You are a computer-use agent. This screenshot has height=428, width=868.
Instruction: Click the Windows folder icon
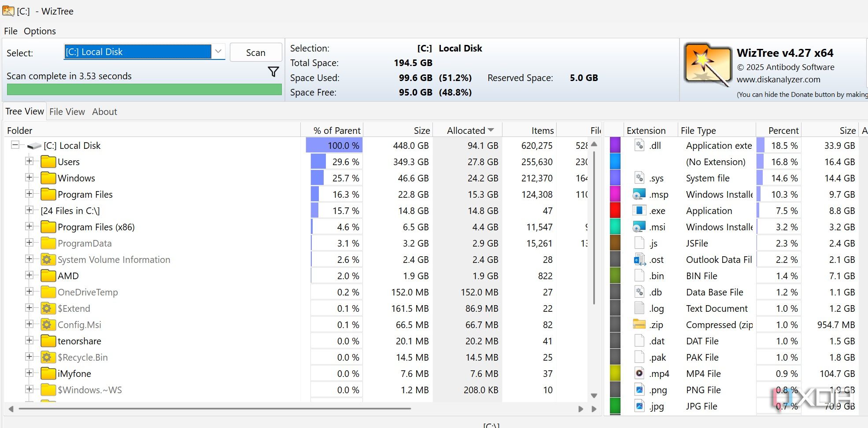click(x=48, y=178)
